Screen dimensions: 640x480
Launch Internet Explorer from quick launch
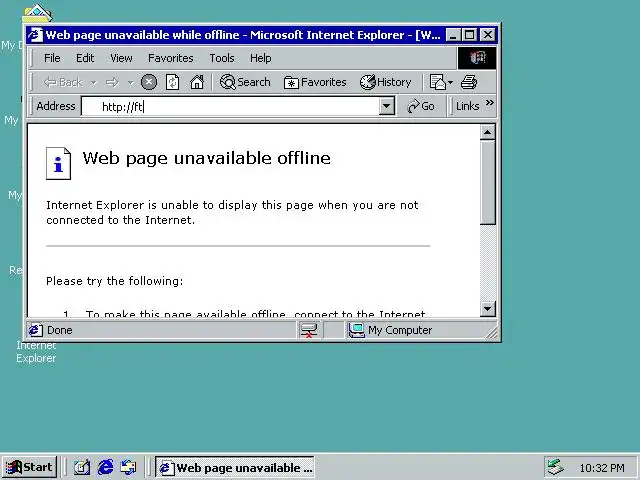click(x=105, y=467)
